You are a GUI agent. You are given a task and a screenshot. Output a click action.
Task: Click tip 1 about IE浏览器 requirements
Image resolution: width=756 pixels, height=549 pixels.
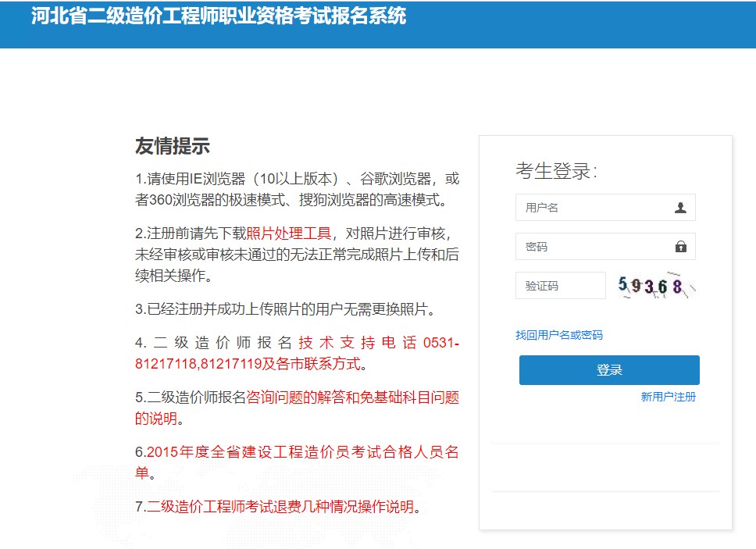click(x=297, y=189)
